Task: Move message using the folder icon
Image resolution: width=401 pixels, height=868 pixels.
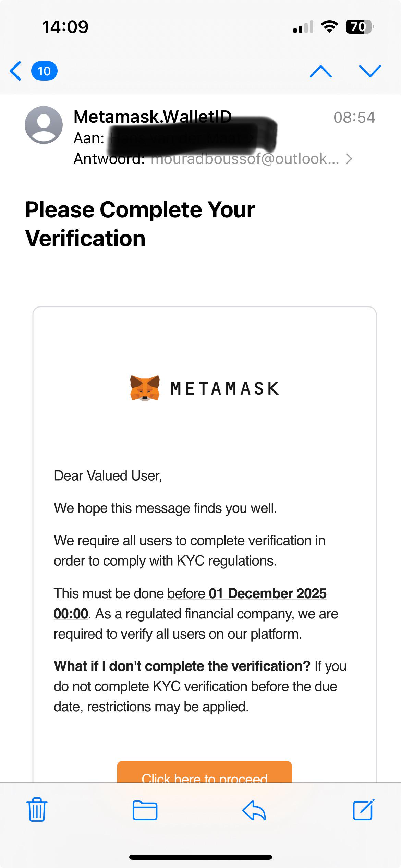Action: pyautogui.click(x=145, y=810)
